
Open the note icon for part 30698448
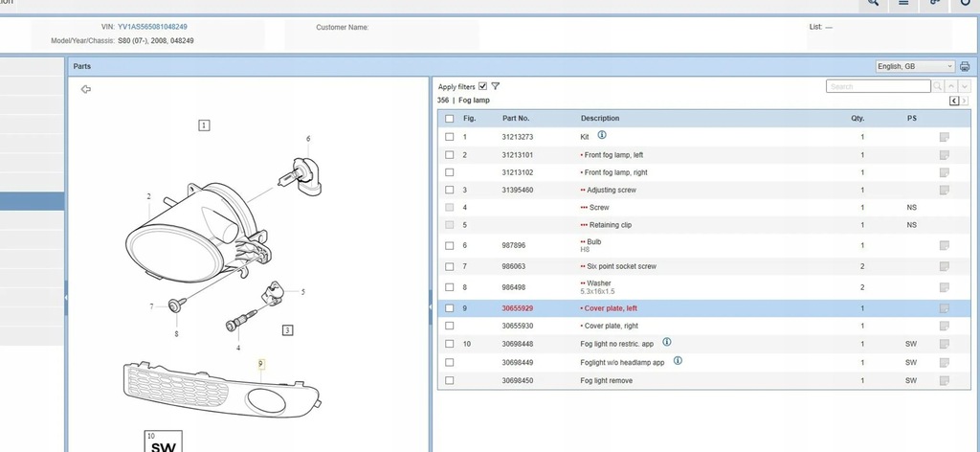(945, 344)
